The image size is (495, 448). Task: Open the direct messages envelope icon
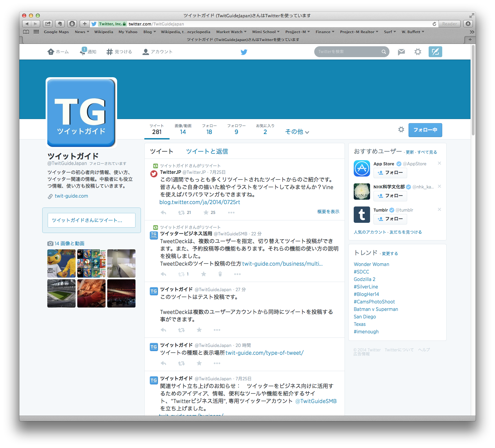click(401, 52)
